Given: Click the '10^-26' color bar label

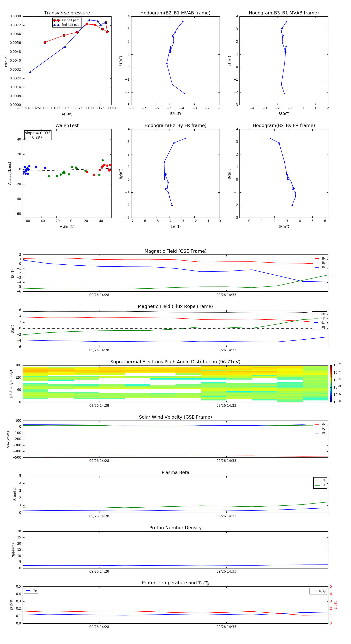Looking at the screenshot, I should click(337, 365).
